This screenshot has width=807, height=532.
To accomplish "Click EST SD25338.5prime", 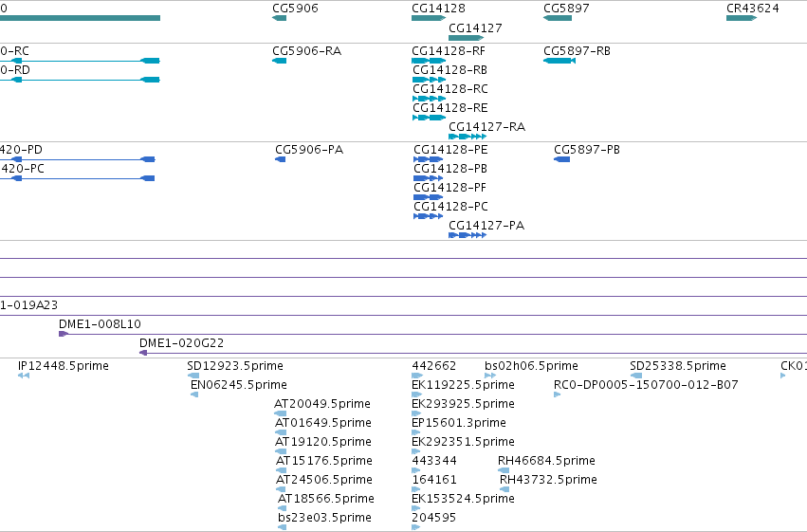I will pos(678,366).
